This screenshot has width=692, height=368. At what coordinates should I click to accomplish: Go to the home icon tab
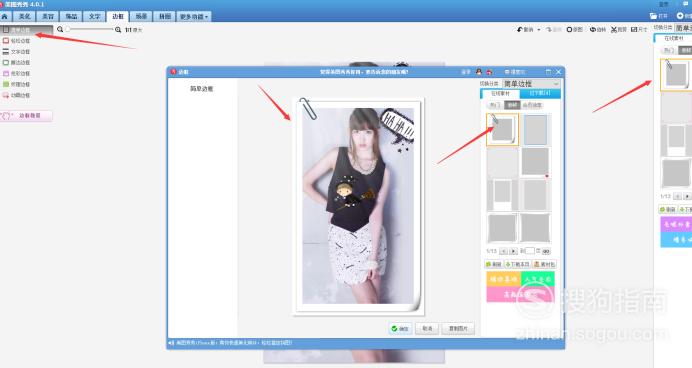pyautogui.click(x=5, y=16)
